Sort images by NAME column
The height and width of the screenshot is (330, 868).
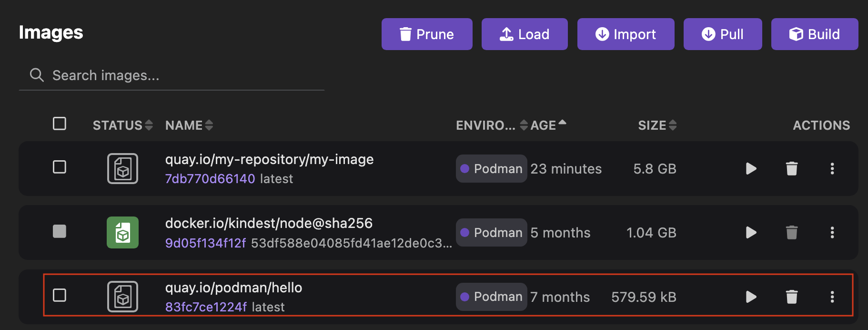(x=189, y=125)
